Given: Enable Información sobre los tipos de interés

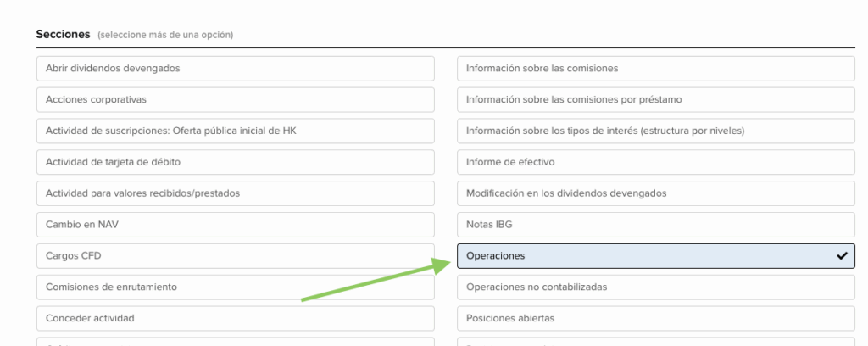Looking at the screenshot, I should 655,131.
